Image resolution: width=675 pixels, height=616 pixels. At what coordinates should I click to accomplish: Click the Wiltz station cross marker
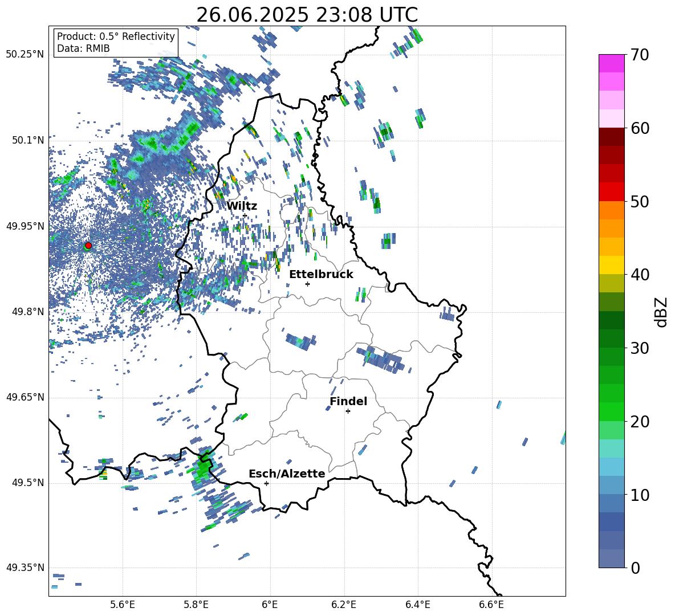(245, 215)
